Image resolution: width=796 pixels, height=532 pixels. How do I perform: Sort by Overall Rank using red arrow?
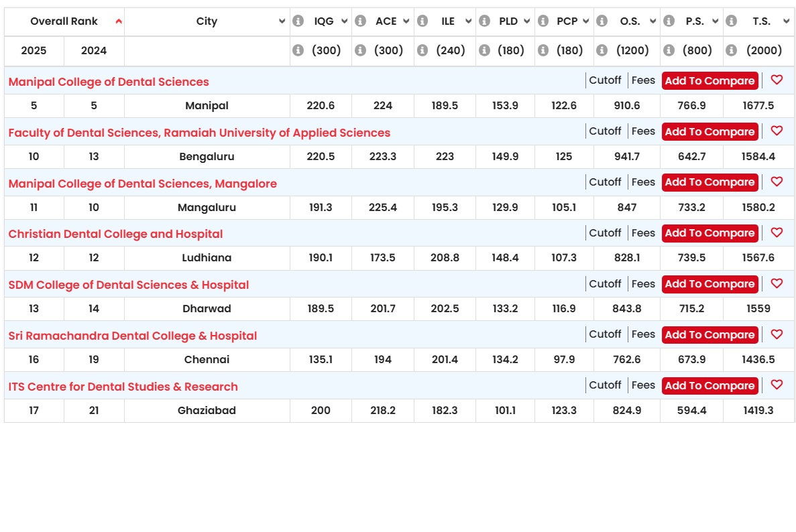119,21
